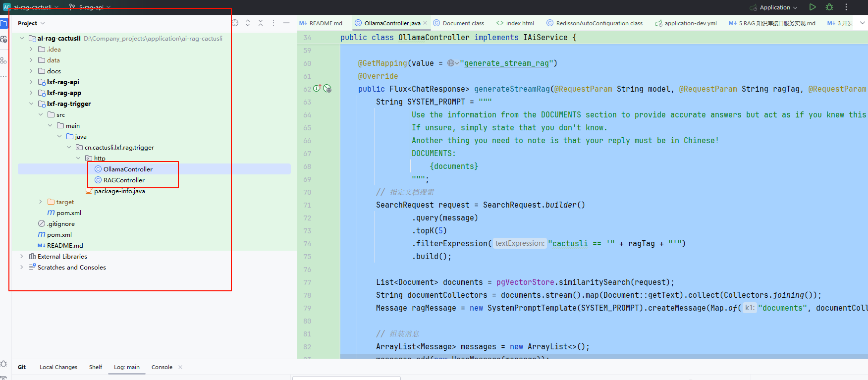The width and height of the screenshot is (868, 380).
Task: Open Project panel options vertical dots
Action: tap(273, 23)
